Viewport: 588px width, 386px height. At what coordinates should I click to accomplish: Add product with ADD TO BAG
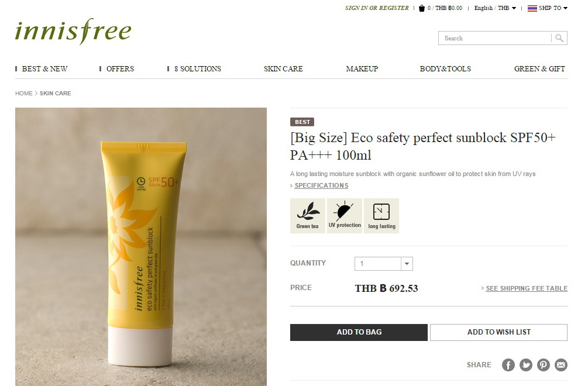[x=359, y=332]
